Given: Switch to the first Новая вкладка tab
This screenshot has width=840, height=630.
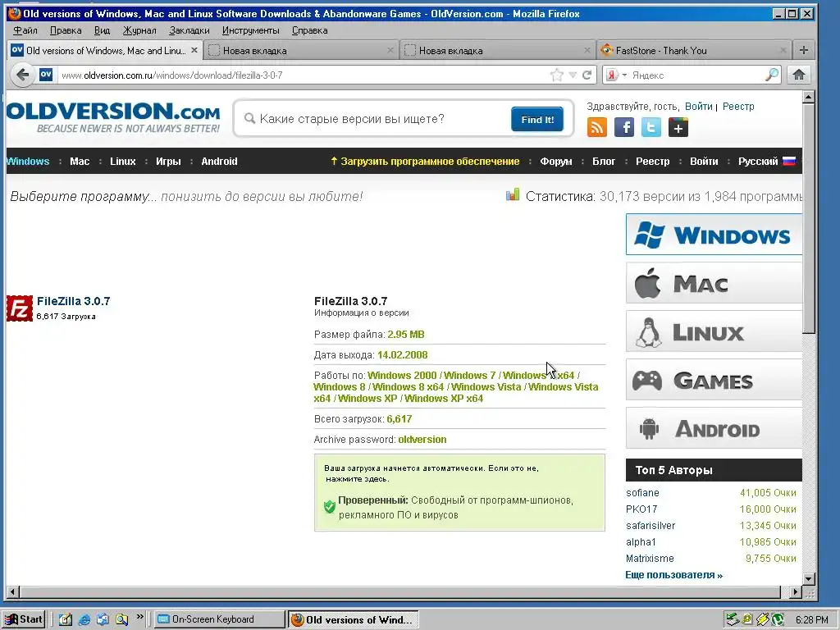Looking at the screenshot, I should (x=301, y=50).
